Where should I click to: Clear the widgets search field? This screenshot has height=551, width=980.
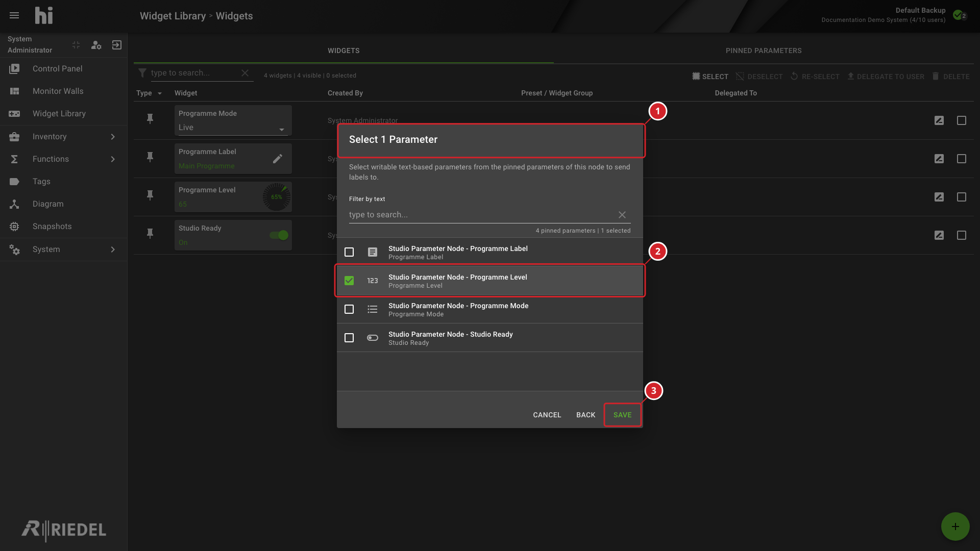(245, 73)
